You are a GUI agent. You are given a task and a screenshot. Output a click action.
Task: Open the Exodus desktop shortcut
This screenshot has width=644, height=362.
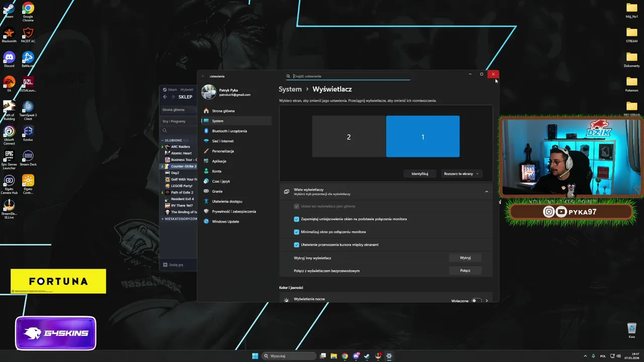coord(28,133)
